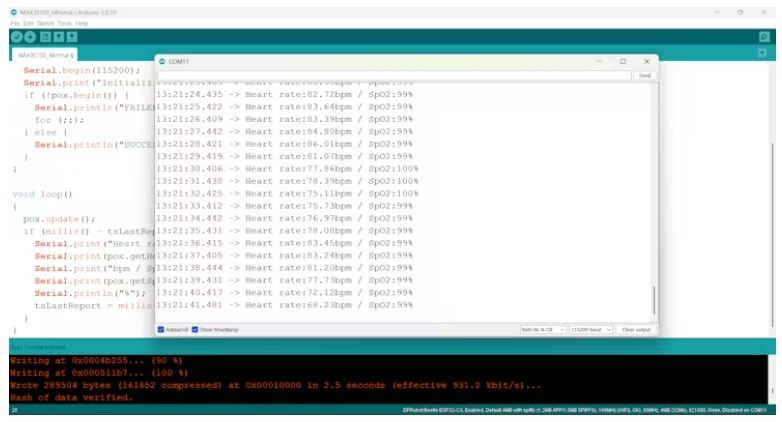Viewport: 782px width, 422px height.
Task: Click the serial message input field
Action: [394, 75]
